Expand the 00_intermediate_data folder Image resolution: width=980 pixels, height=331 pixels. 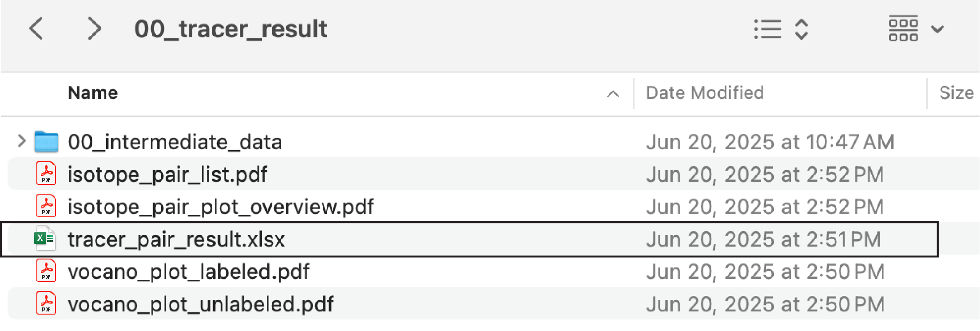(21, 141)
